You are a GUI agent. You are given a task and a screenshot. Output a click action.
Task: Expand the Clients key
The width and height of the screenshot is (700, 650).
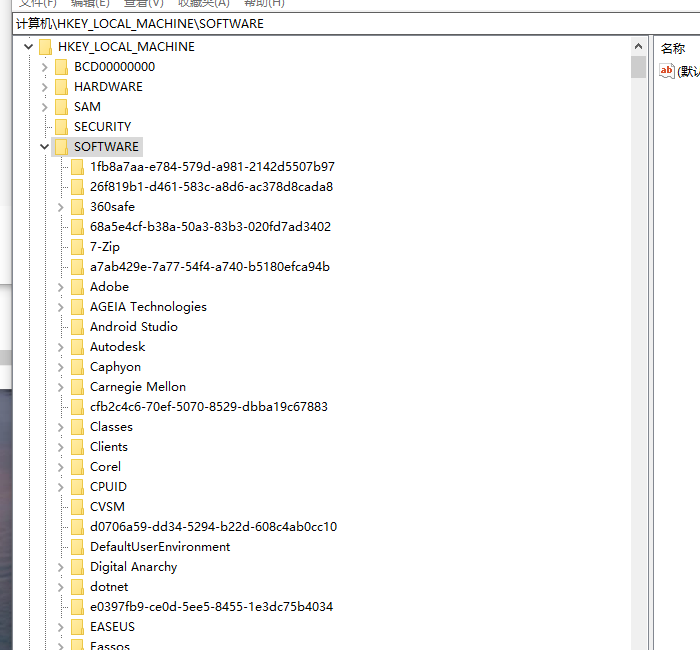click(x=61, y=447)
